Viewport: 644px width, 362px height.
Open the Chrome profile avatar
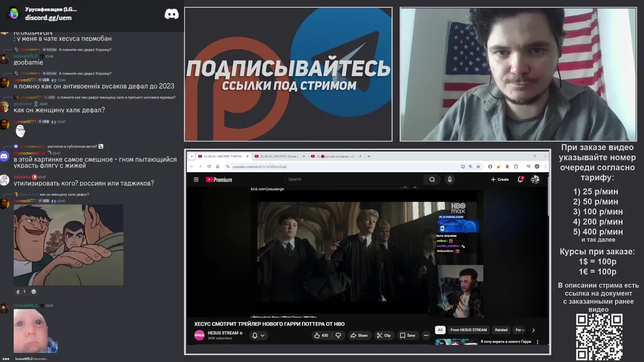tap(537, 166)
